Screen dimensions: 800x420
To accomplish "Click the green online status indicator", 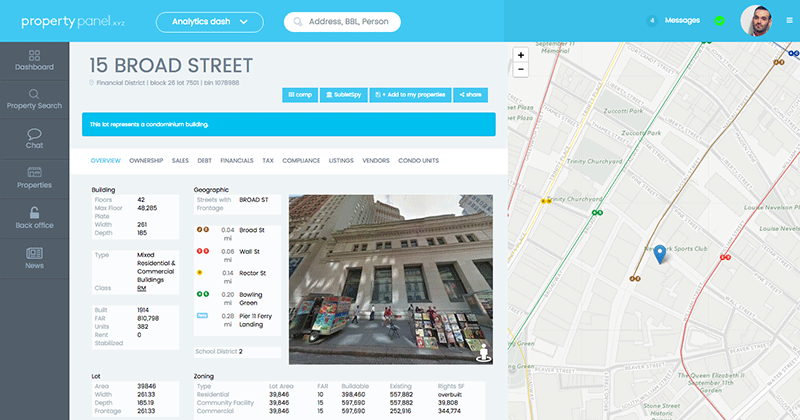I will tap(719, 20).
